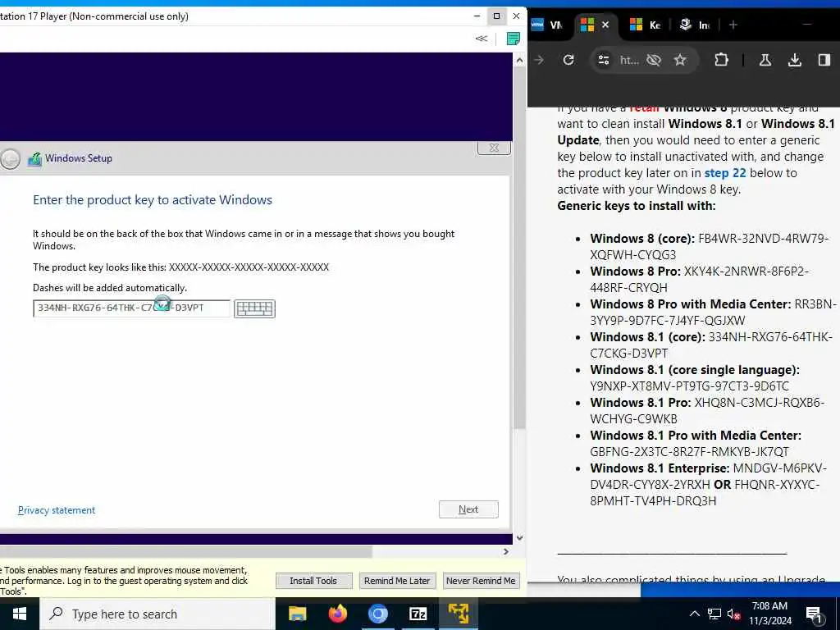This screenshot has width=840, height=630.
Task: Click the crossed-out eye tracking icon
Action: pyautogui.click(x=654, y=60)
